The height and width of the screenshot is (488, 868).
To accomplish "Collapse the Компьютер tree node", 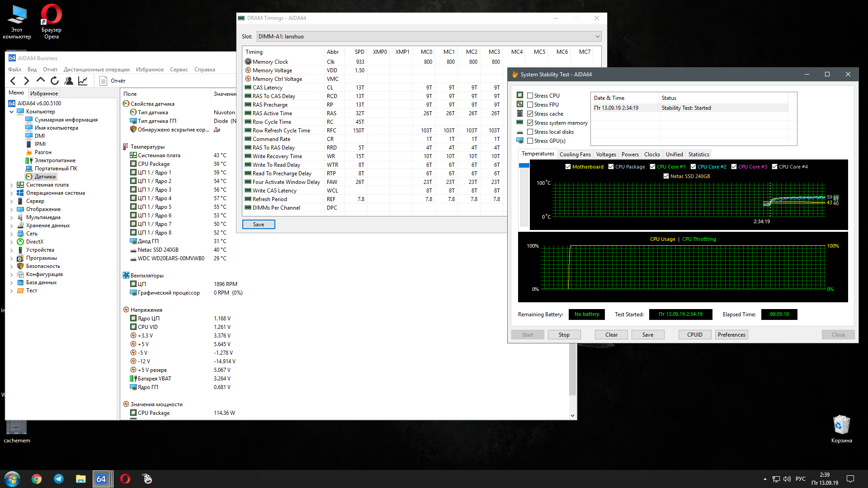I will coord(12,112).
